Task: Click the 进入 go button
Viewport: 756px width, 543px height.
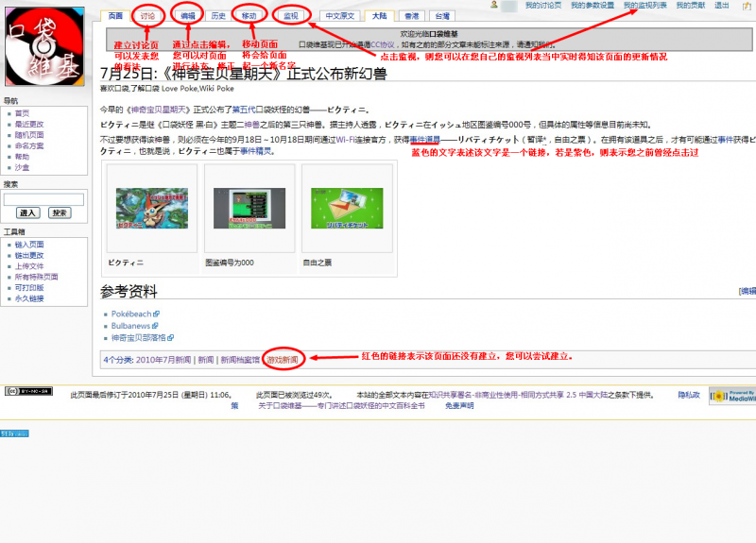Action: (28, 213)
